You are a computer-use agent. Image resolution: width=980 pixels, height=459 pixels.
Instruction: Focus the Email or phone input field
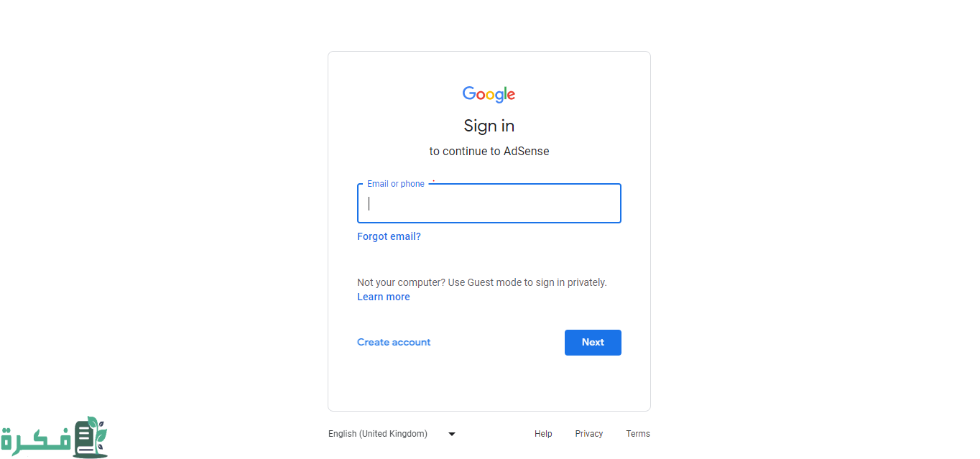pos(489,203)
